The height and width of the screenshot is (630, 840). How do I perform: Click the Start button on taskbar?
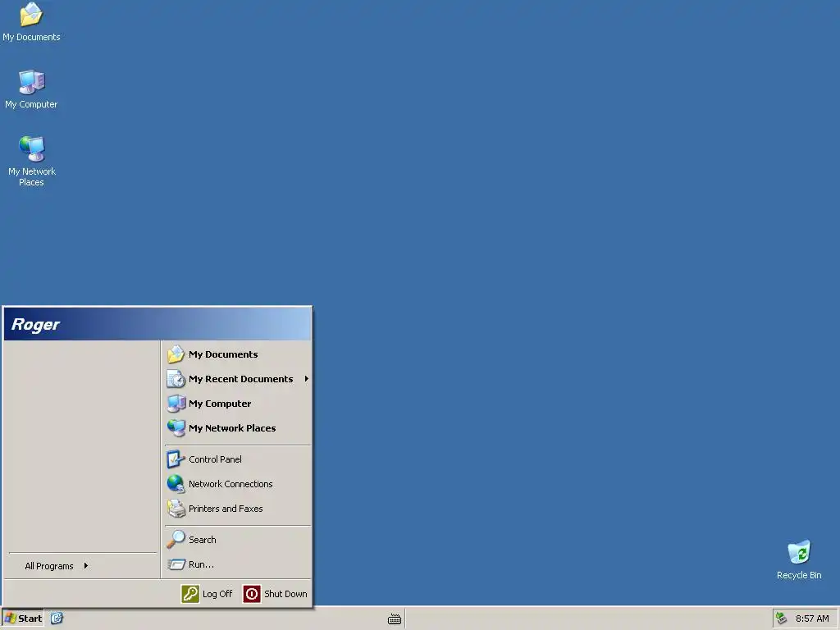[23, 619]
